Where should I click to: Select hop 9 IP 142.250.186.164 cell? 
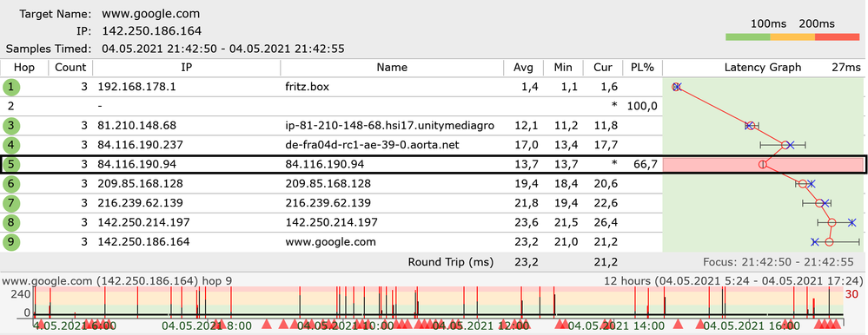click(x=144, y=241)
